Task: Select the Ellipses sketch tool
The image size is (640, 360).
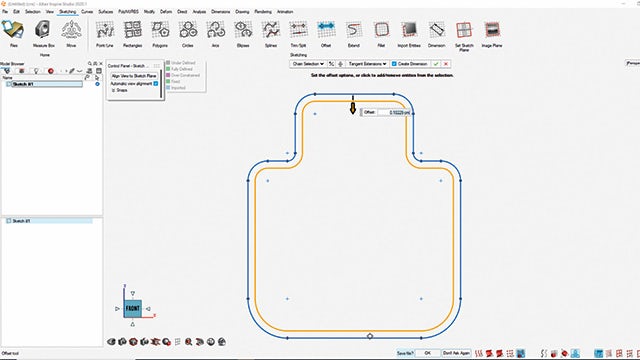Action: pos(243,30)
